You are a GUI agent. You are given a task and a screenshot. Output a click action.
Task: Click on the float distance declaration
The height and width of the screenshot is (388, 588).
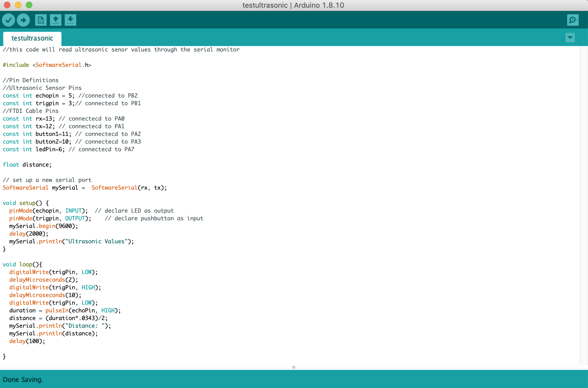pyautogui.click(x=27, y=165)
